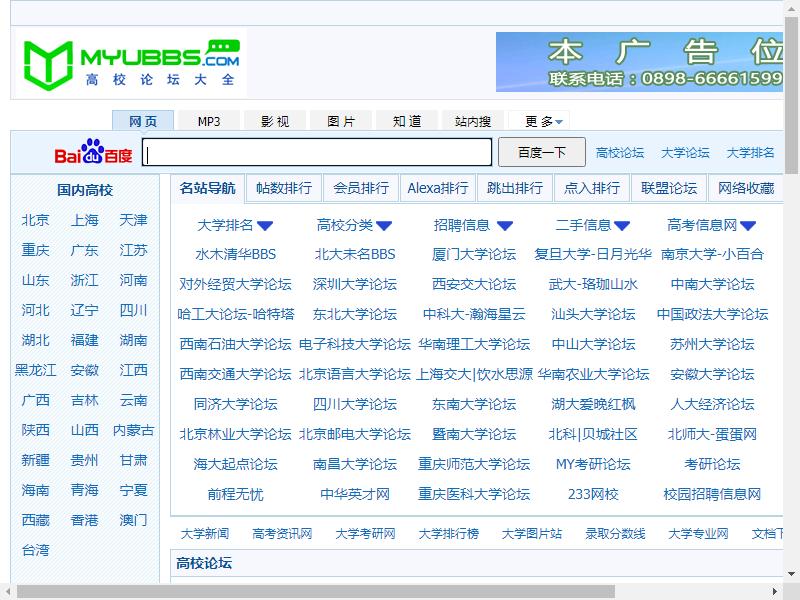Viewport: 800px width, 600px height.
Task: Open the advertisement banner with phone number
Action: coord(639,62)
